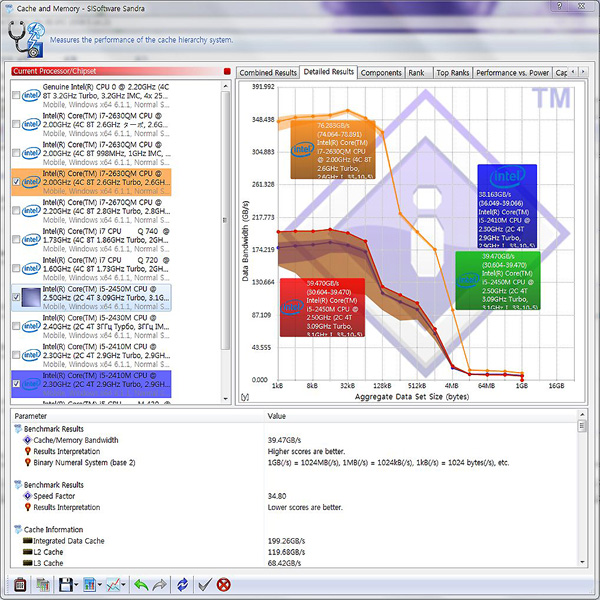The width and height of the screenshot is (600, 600).
Task: Collapse the second Benchmark Results group above Speed Factor
Action: coord(18,484)
